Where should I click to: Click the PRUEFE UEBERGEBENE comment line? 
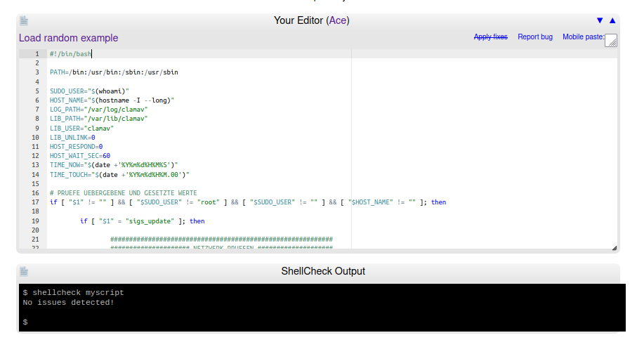124,193
